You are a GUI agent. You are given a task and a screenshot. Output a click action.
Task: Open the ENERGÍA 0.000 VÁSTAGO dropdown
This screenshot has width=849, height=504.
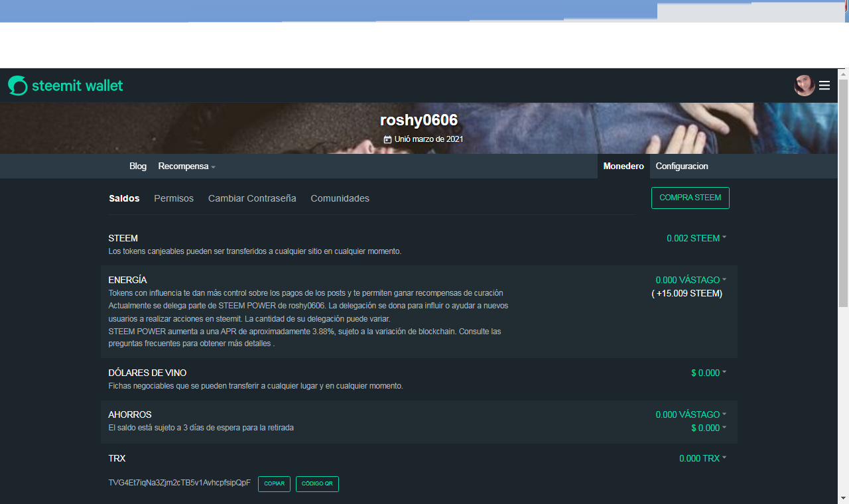691,280
